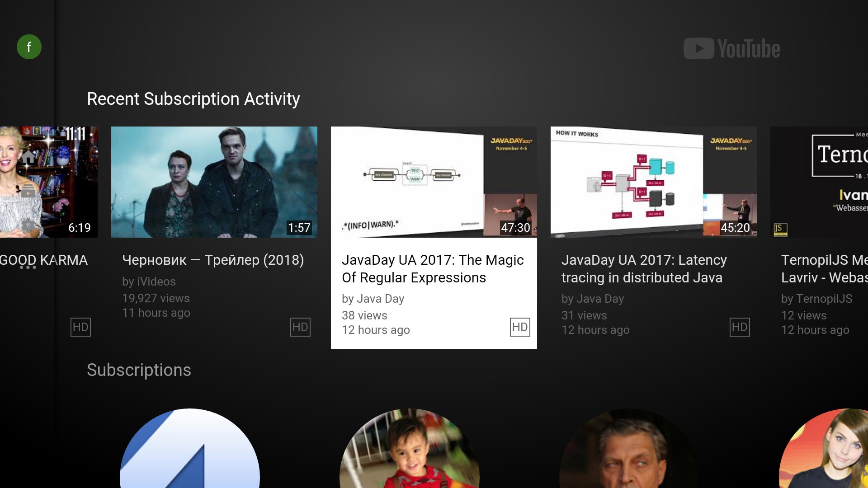Open title "Черновик — Трейлер (2018)"
The image size is (868, 488).
(x=213, y=260)
